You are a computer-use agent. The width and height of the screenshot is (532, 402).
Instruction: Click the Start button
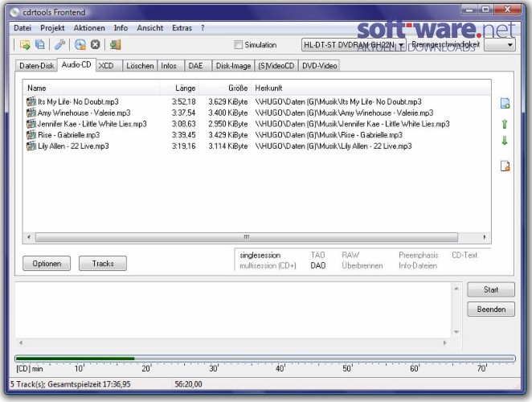tap(491, 289)
